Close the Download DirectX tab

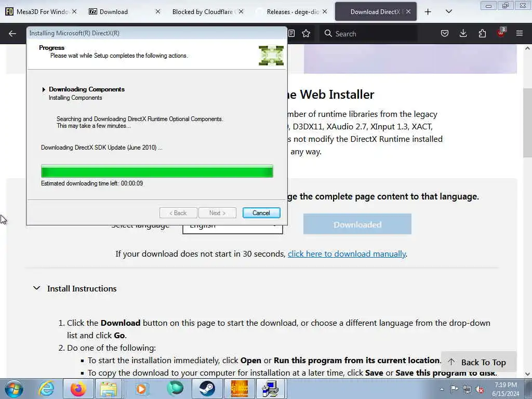pyautogui.click(x=408, y=12)
